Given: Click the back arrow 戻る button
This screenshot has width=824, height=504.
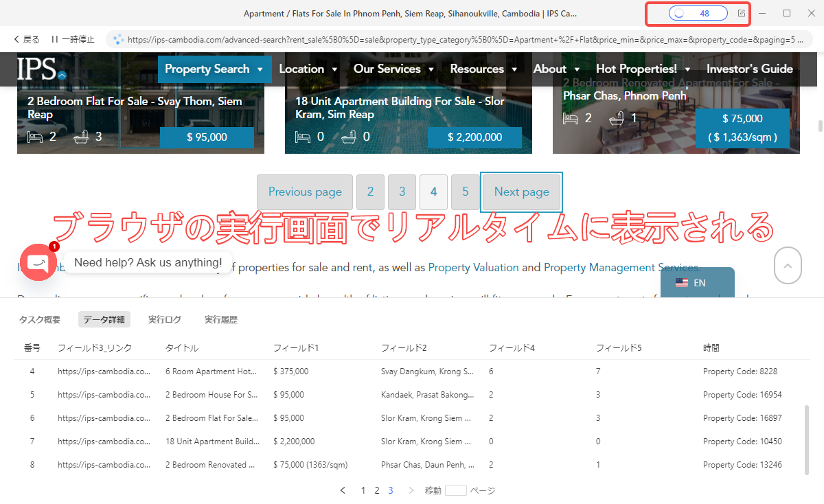Looking at the screenshot, I should (27, 39).
